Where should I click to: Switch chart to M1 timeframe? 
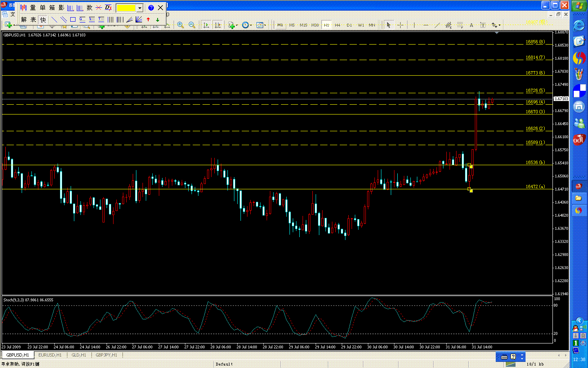280,25
